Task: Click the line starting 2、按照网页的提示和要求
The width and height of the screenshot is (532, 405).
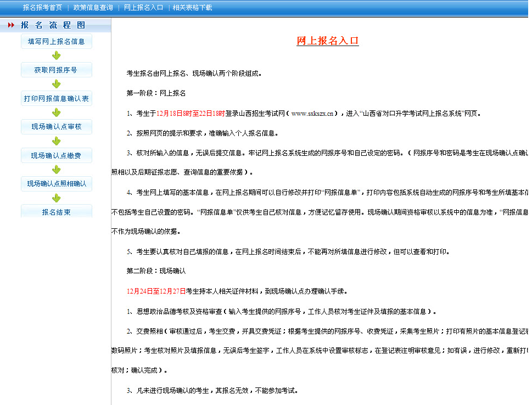Action: coord(203,133)
